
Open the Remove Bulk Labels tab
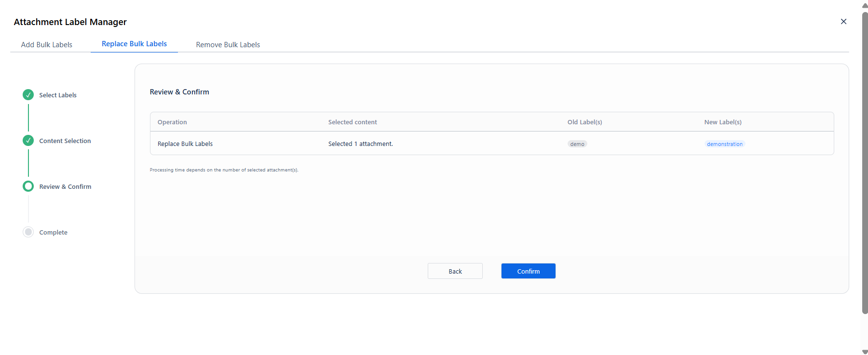coord(228,44)
